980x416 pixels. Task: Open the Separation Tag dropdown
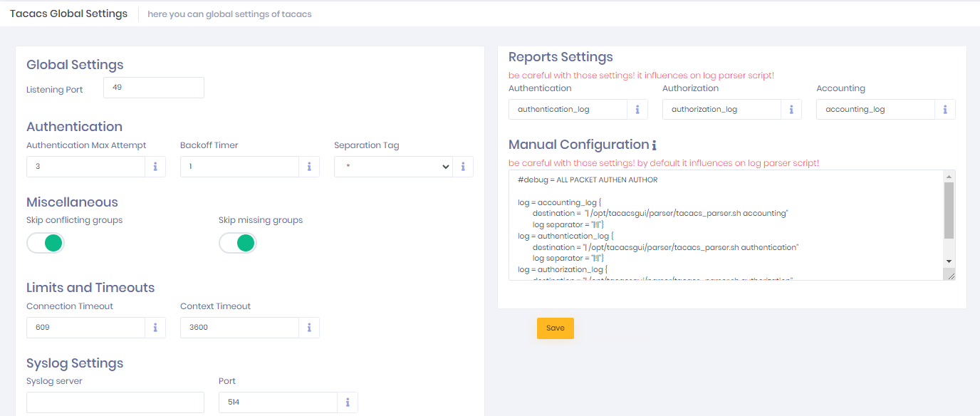pyautogui.click(x=394, y=167)
